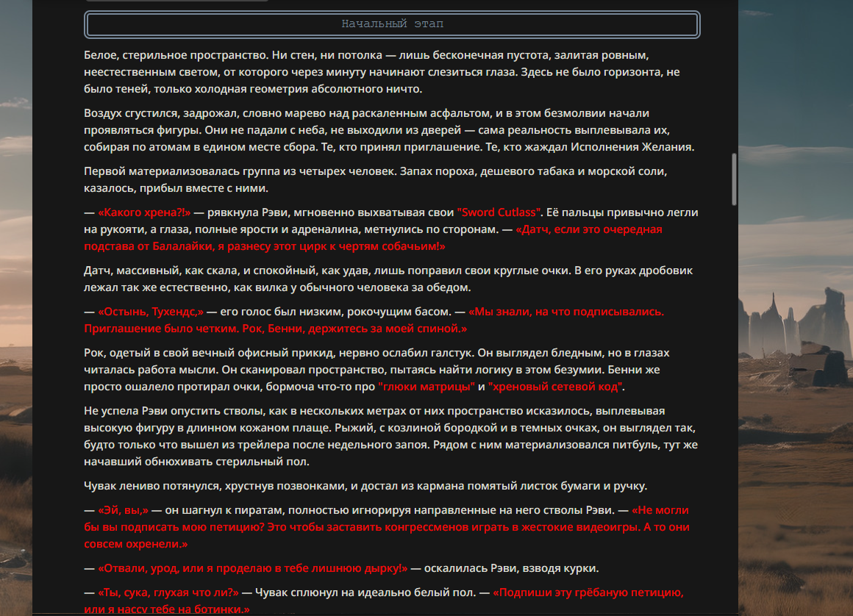Click the paragraph starting "Не успела Рэви опустить стволы"
This screenshot has width=853, height=616.
(x=390, y=437)
